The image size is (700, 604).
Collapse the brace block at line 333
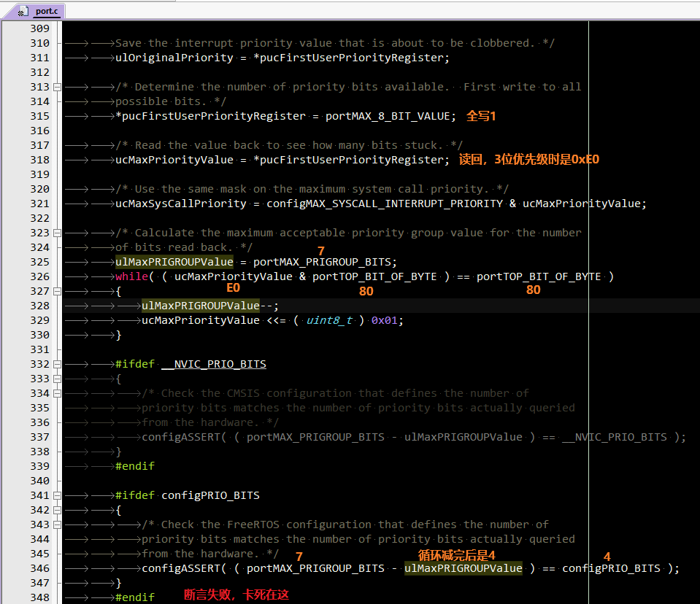point(57,379)
